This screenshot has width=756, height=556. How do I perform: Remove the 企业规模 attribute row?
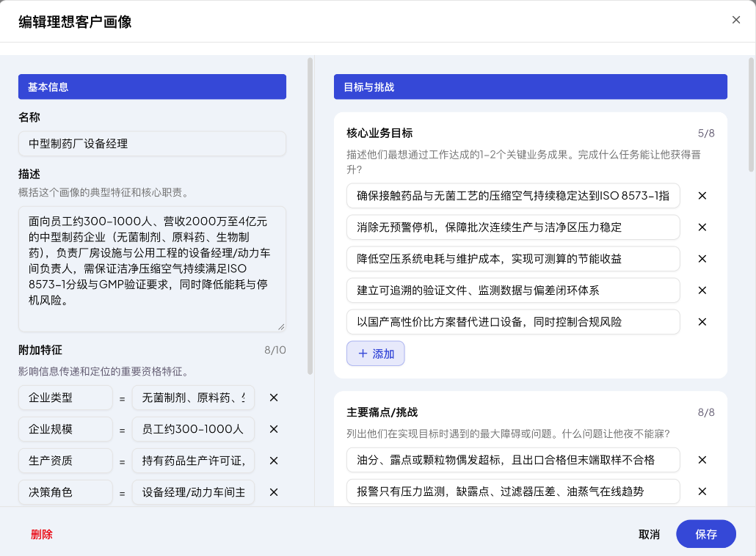pos(273,429)
